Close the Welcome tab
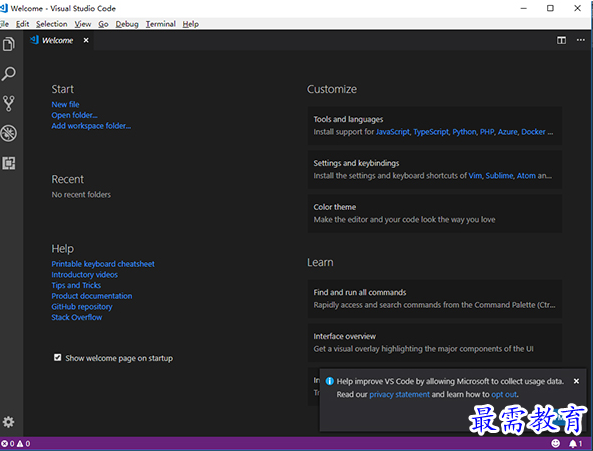The image size is (593, 451). click(86, 40)
